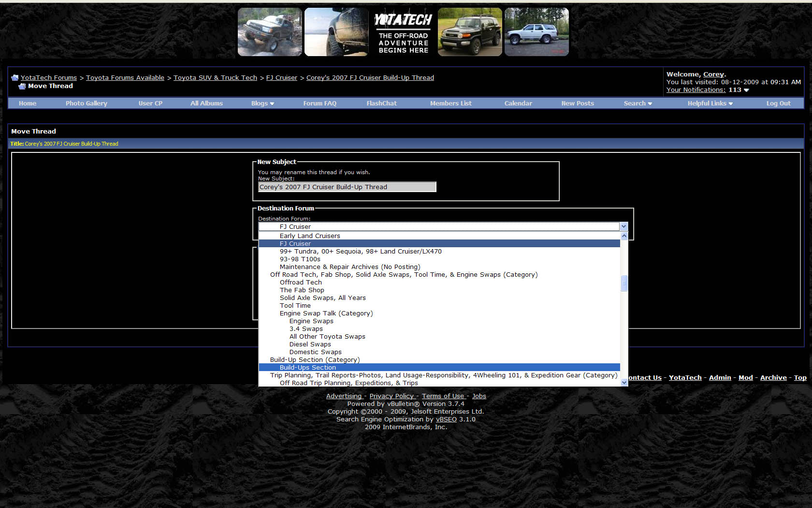
Task: Open the YotaTech logo banner
Action: click(x=403, y=32)
